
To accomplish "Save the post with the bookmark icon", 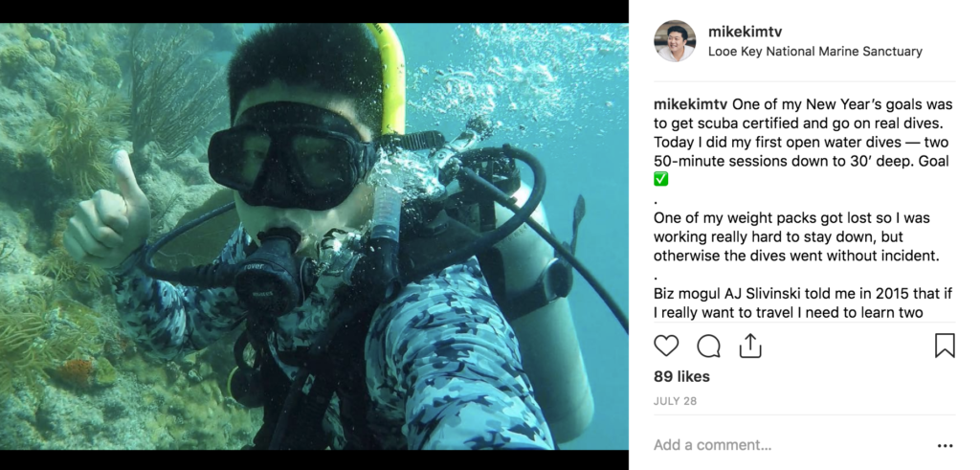I will click(x=945, y=346).
